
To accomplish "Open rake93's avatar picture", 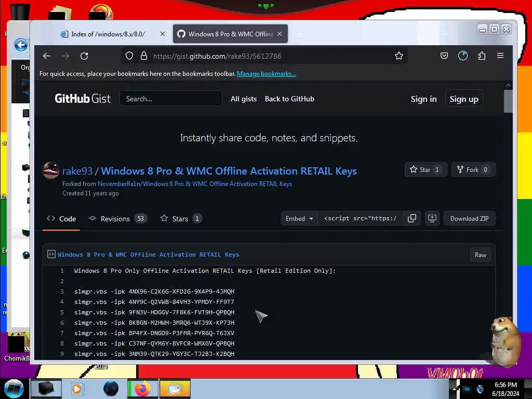I will [x=51, y=170].
